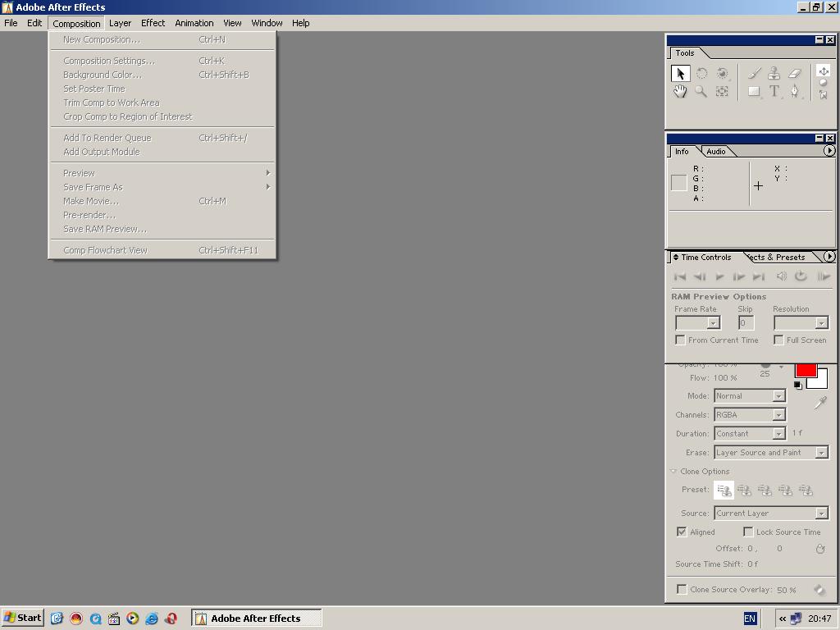Start RAM Preview button
Screen dimensions: 840x630
[x=824, y=276]
